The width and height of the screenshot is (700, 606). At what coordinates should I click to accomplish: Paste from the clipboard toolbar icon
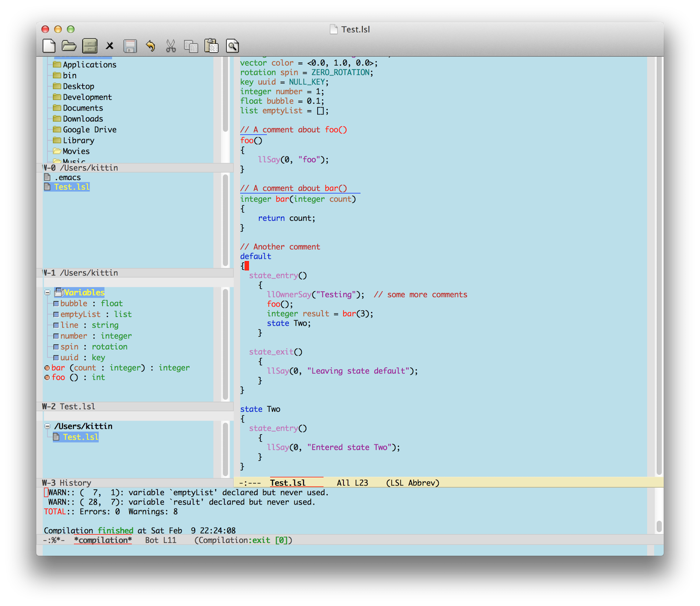tap(212, 46)
